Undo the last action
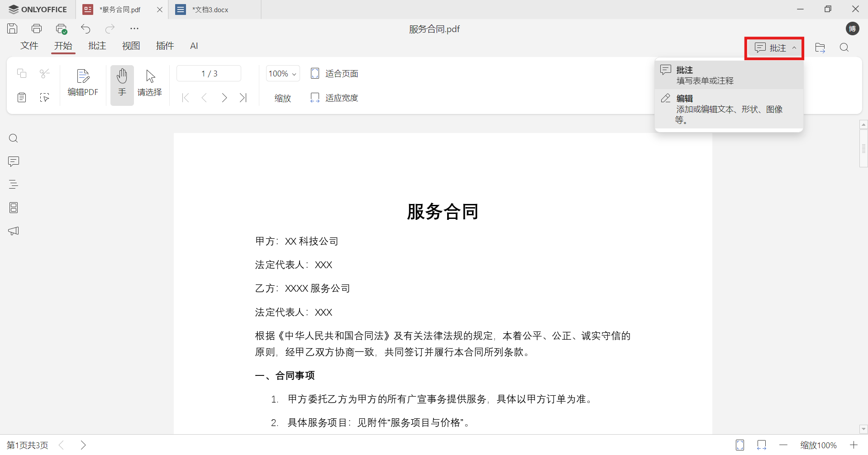This screenshot has width=868, height=455. pyautogui.click(x=86, y=28)
